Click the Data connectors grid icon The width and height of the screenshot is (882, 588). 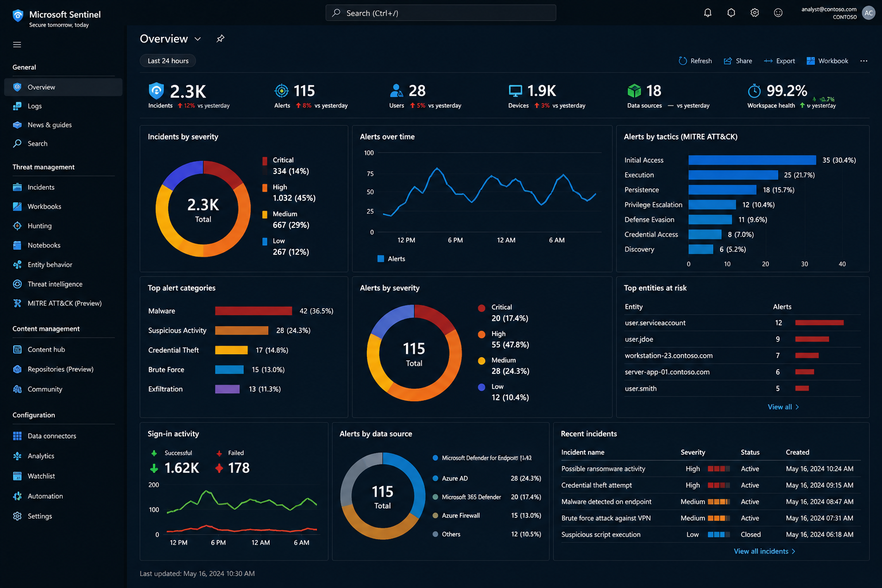[17, 436]
